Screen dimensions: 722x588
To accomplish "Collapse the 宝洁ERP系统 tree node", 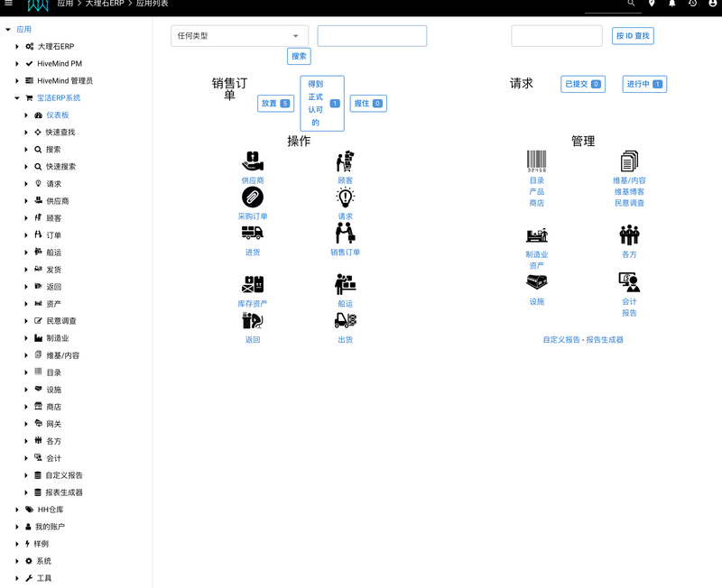I will point(17,98).
